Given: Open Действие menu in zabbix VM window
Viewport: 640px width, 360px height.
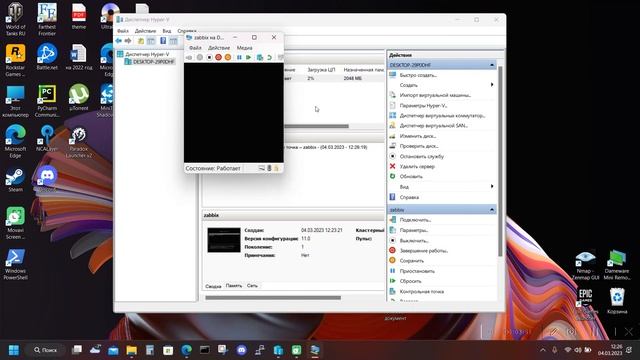Looking at the screenshot, I should 219,48.
